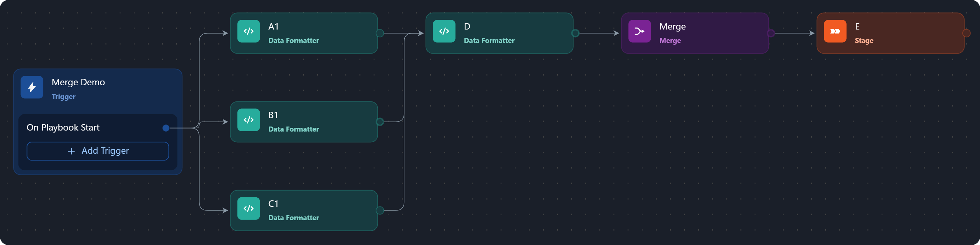This screenshot has height=245, width=980.
Task: Click the Merge Demo trigger lightning icon
Action: pyautogui.click(x=32, y=87)
